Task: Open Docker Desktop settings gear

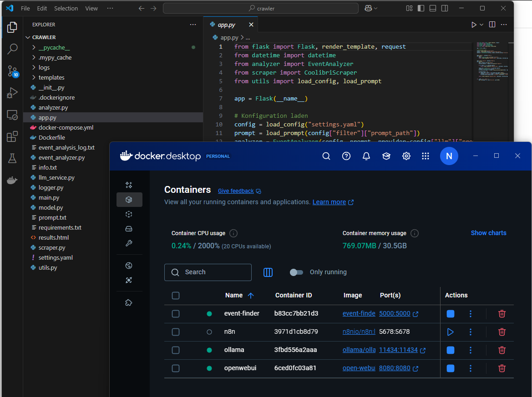Action: pyautogui.click(x=406, y=156)
